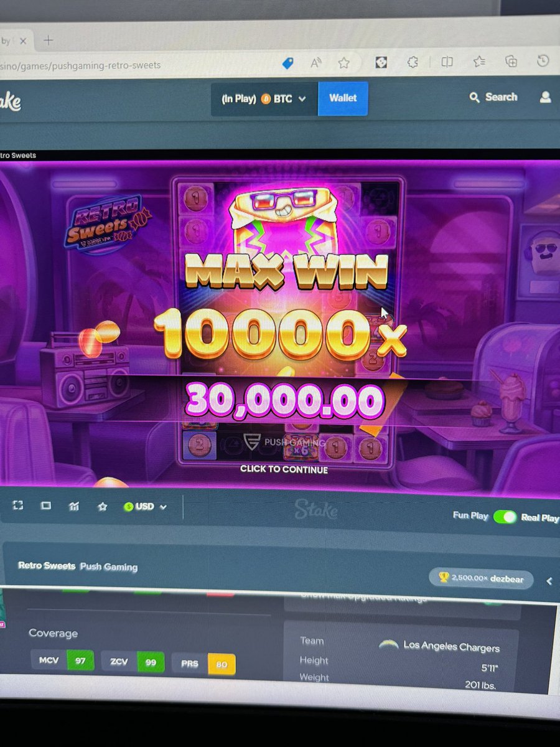Viewport: 560px width, 747px height.
Task: Select the MCV 97 rating
Action: point(62,660)
